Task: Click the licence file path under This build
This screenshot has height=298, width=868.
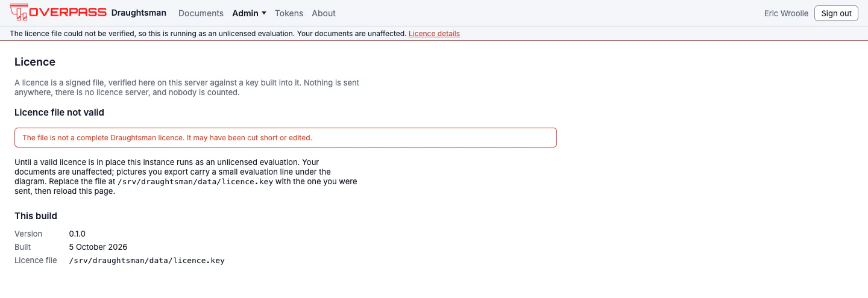Action: pyautogui.click(x=147, y=261)
